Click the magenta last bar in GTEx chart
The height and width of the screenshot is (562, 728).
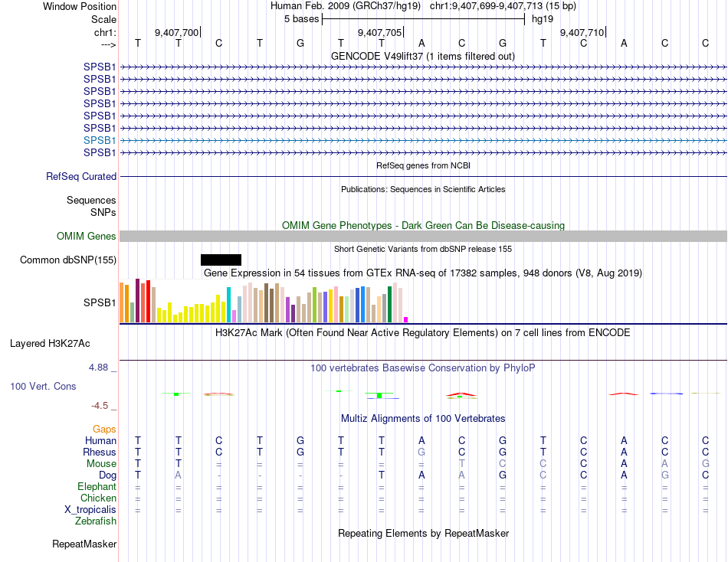pos(406,319)
